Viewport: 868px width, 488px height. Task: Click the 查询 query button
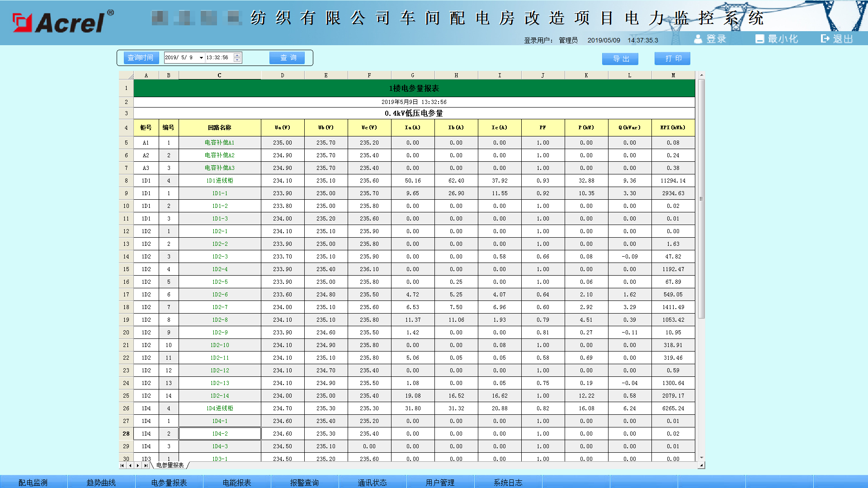[x=287, y=58]
